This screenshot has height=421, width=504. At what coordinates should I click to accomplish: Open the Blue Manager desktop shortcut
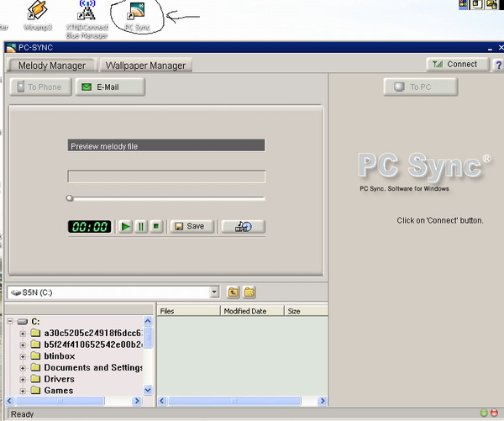87,19
